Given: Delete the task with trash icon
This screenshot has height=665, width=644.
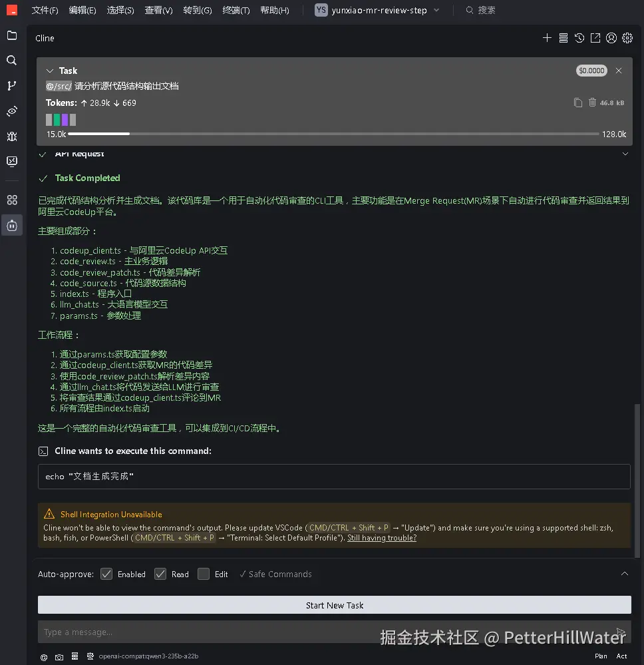Looking at the screenshot, I should (592, 103).
